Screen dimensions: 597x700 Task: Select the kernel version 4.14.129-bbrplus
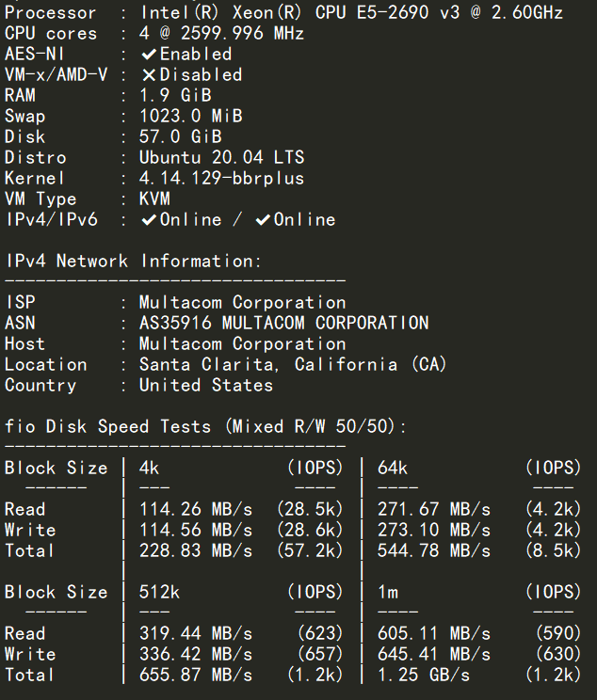tap(221, 179)
